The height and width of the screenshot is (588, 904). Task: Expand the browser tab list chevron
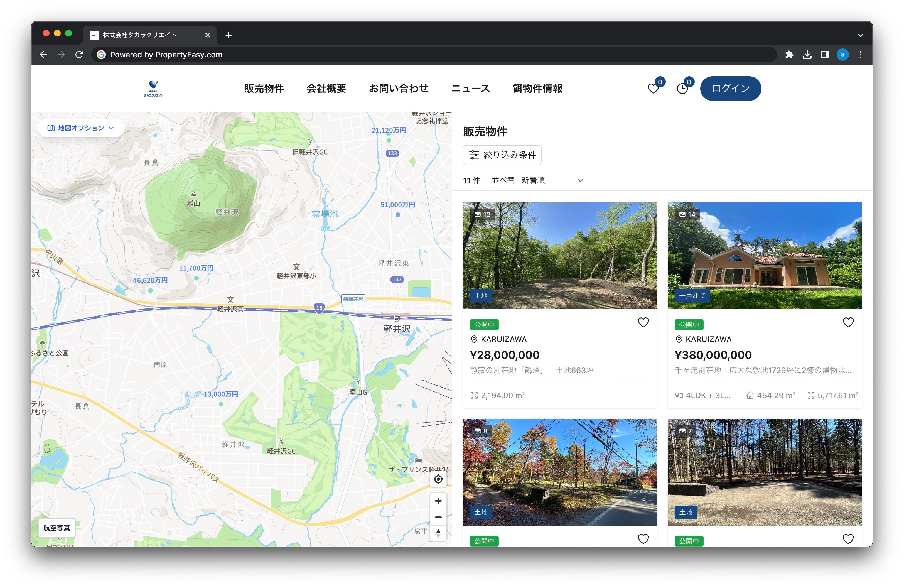click(x=860, y=35)
